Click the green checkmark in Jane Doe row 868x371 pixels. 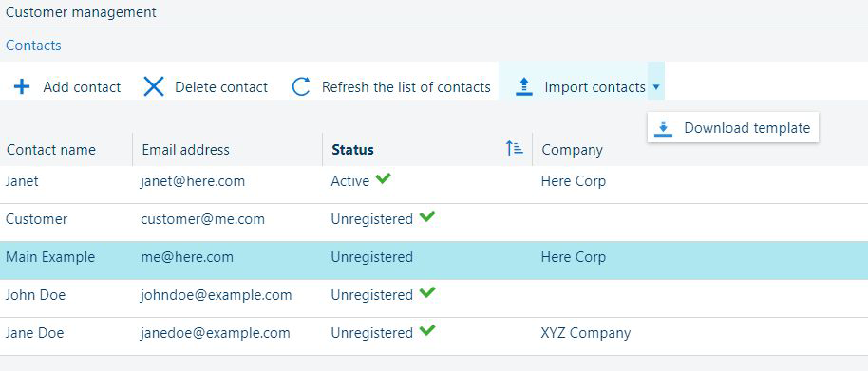(x=426, y=331)
